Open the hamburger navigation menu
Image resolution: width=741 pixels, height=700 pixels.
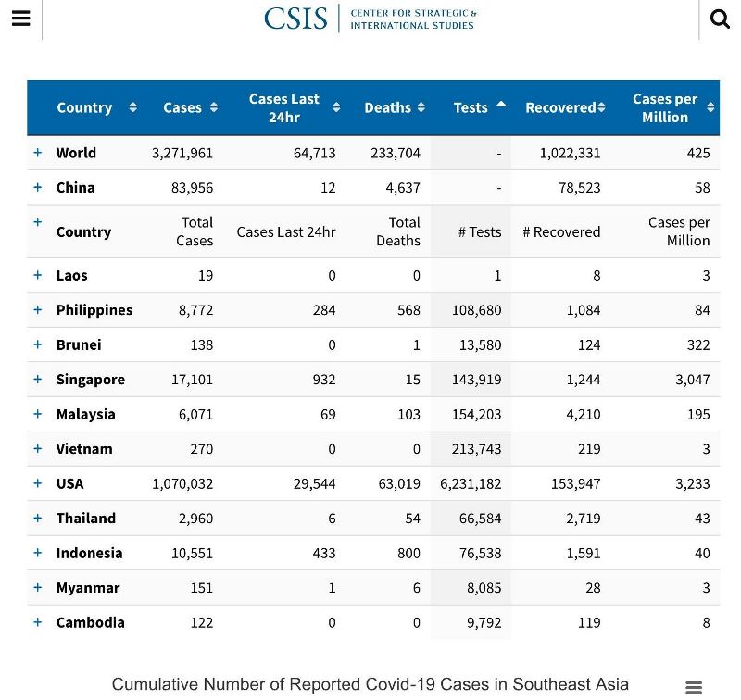20,19
